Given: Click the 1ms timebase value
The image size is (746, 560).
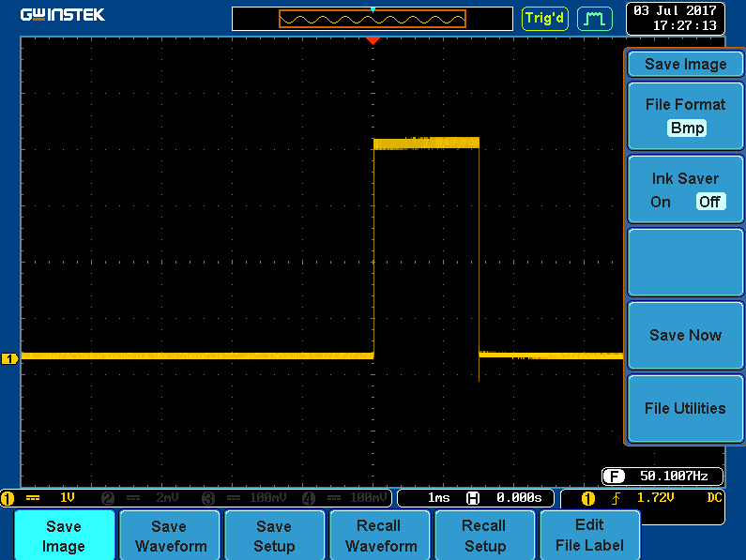Looking at the screenshot, I should (438, 498).
